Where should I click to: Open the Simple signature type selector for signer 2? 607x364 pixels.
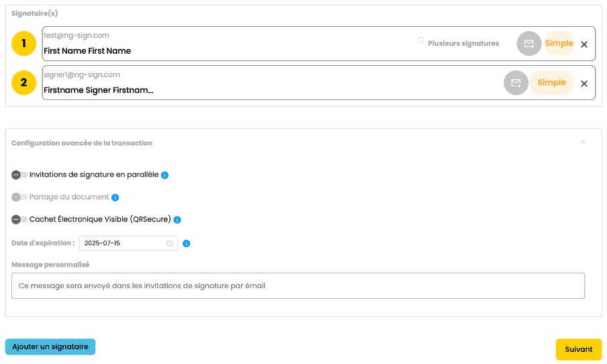pyautogui.click(x=551, y=83)
